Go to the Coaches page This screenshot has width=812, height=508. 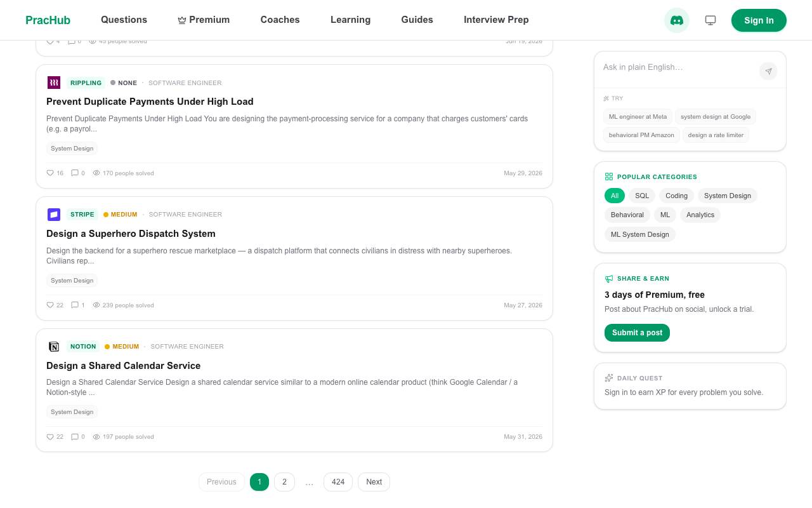pos(280,20)
